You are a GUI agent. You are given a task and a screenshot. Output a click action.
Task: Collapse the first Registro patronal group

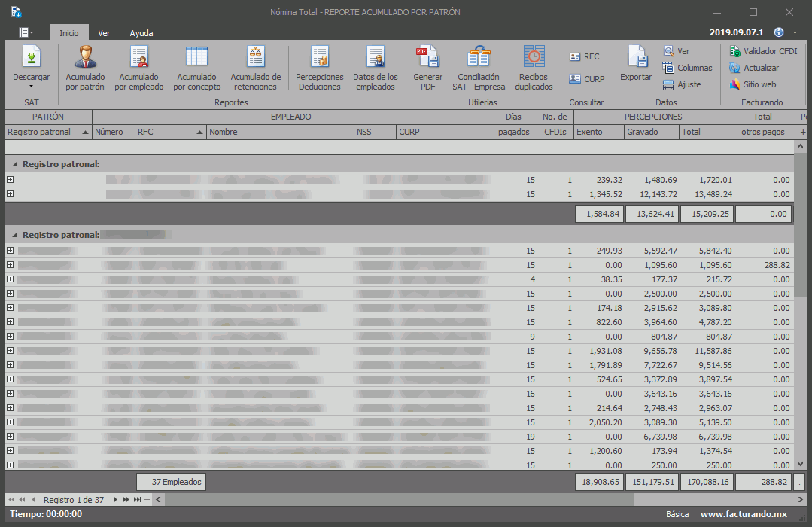(14, 164)
